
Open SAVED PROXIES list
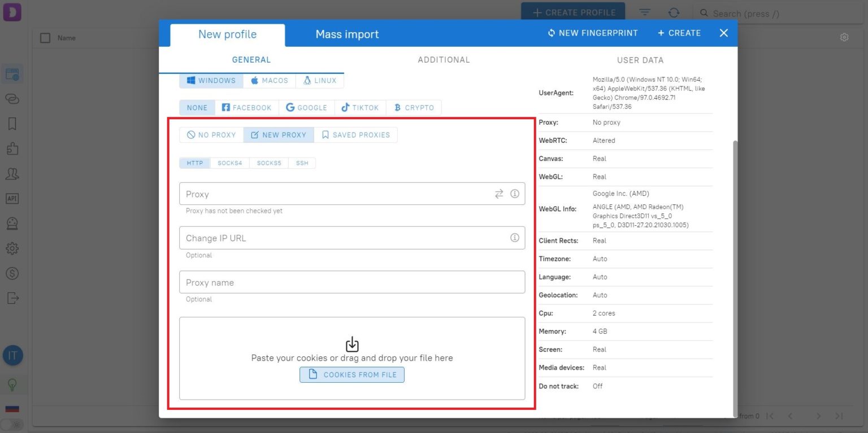click(x=356, y=134)
